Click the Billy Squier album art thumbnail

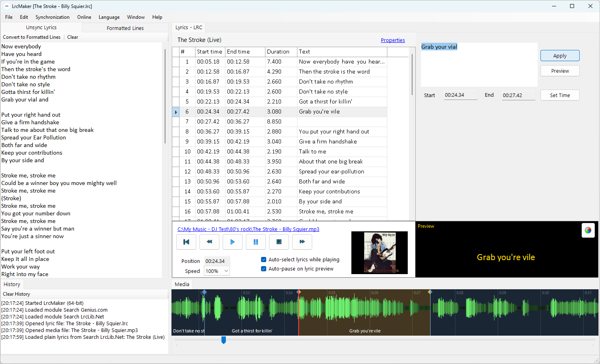[379, 253]
